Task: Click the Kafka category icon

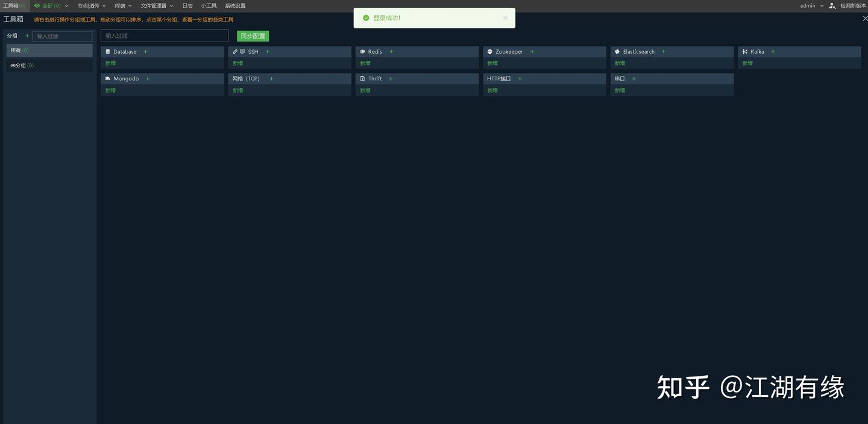Action: 745,51
